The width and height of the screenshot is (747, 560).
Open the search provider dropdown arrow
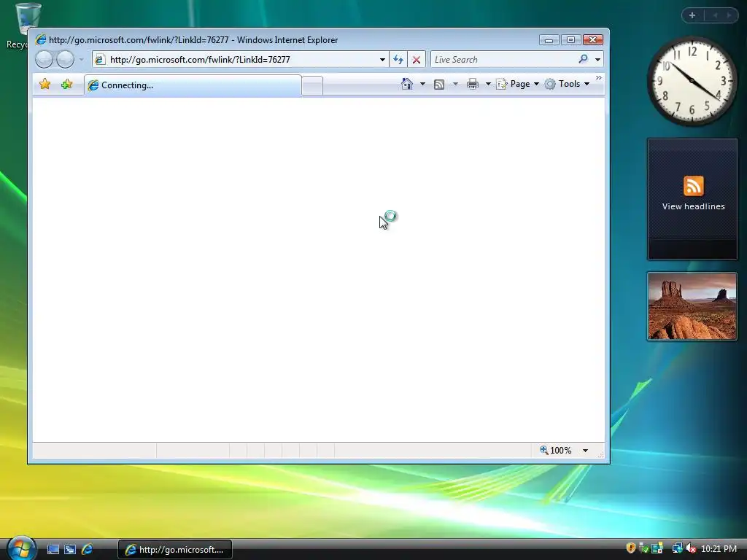pos(598,60)
